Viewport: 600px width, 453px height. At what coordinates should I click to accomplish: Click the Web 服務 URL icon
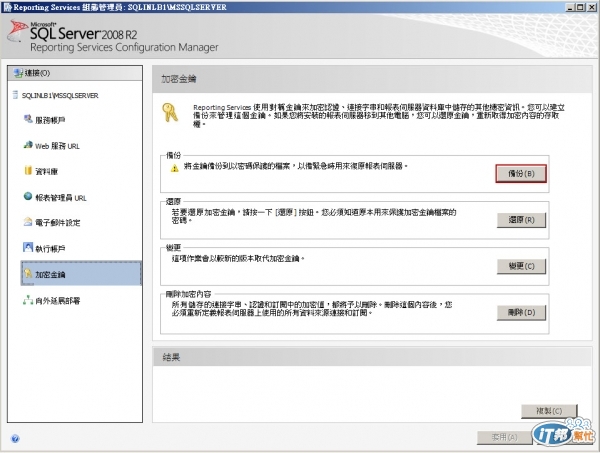(28, 145)
